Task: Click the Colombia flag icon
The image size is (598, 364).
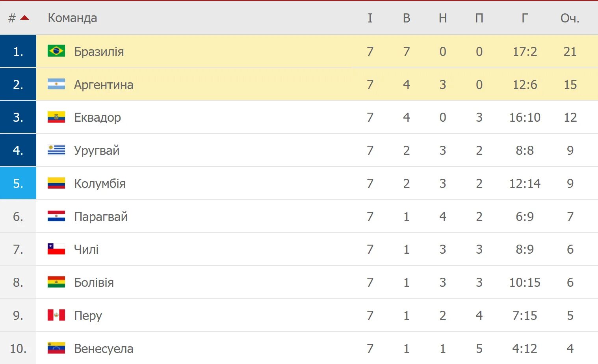Action: [x=56, y=183]
